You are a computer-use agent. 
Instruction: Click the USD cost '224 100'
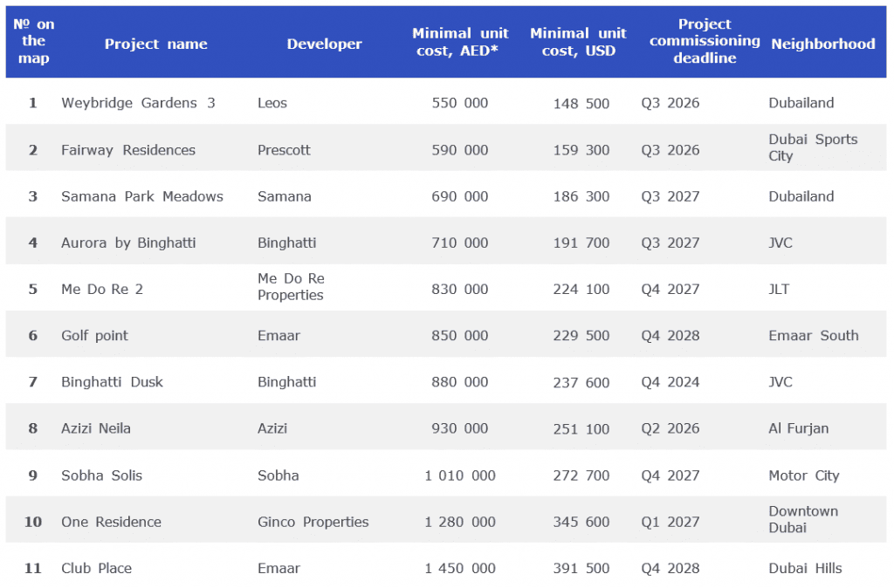pyautogui.click(x=581, y=290)
